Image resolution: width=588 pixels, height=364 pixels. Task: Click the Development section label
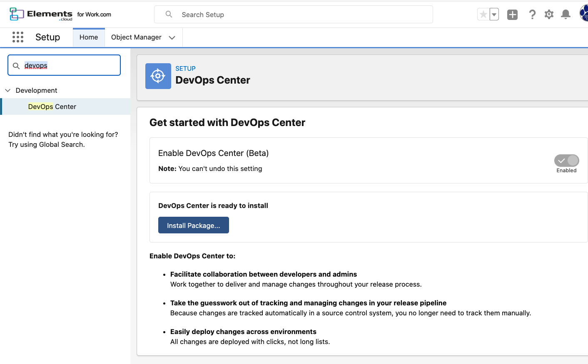pos(37,90)
